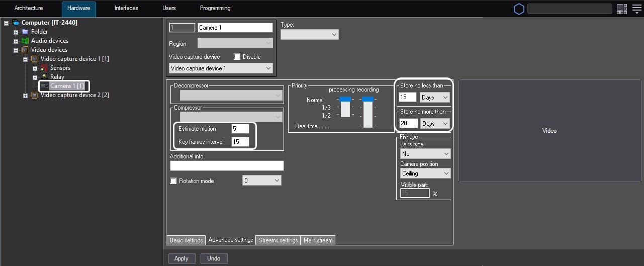Open the Programming tab

[x=215, y=8]
